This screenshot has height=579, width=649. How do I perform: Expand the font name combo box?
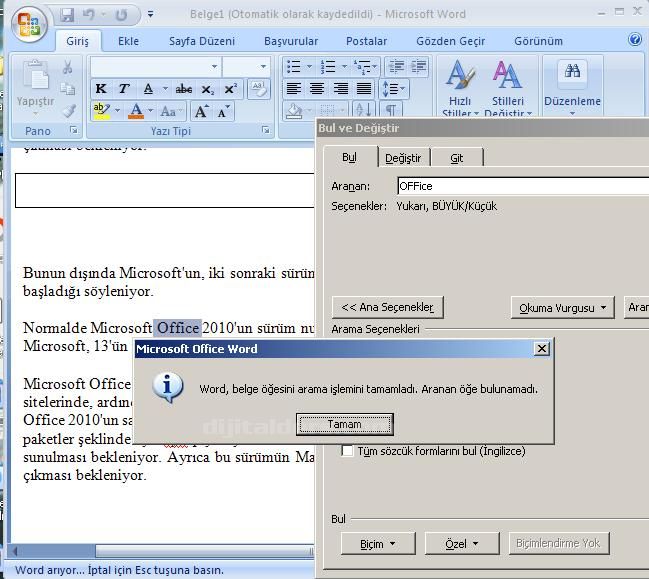point(214,67)
